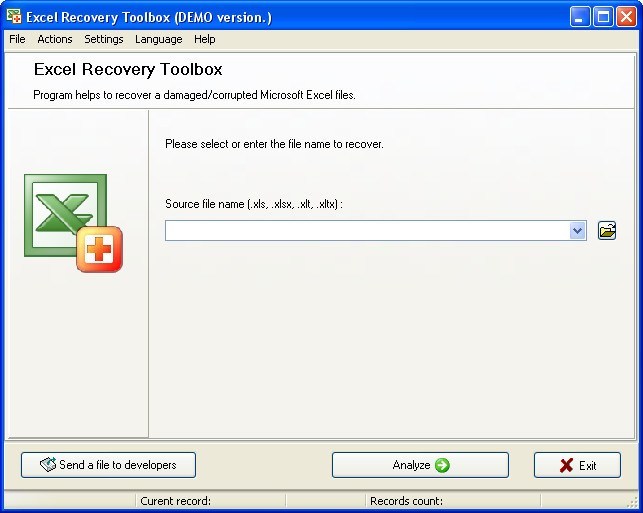Viewport: 643px width, 513px height.
Task: Click the 'Please select or enter' instruction text
Action: pyautogui.click(x=274, y=144)
